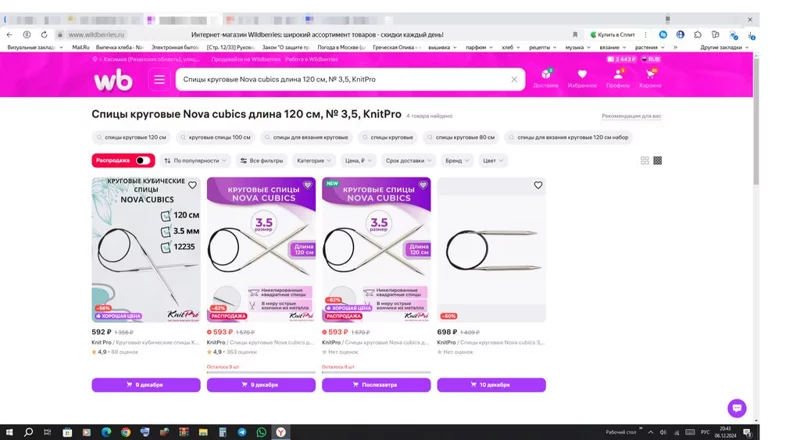Expand the рецепты bookmarks folder

coord(542,47)
